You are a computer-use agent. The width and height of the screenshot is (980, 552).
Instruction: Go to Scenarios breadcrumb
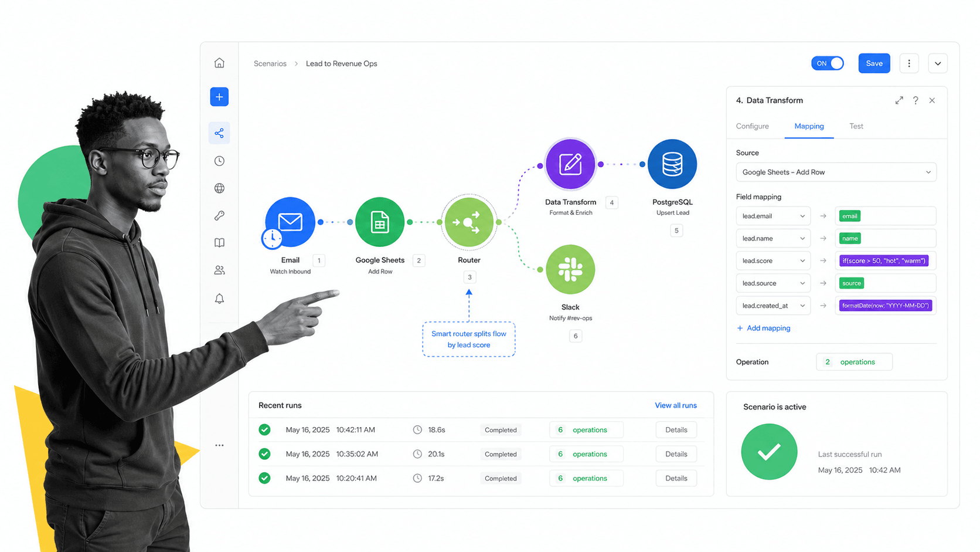pos(270,63)
